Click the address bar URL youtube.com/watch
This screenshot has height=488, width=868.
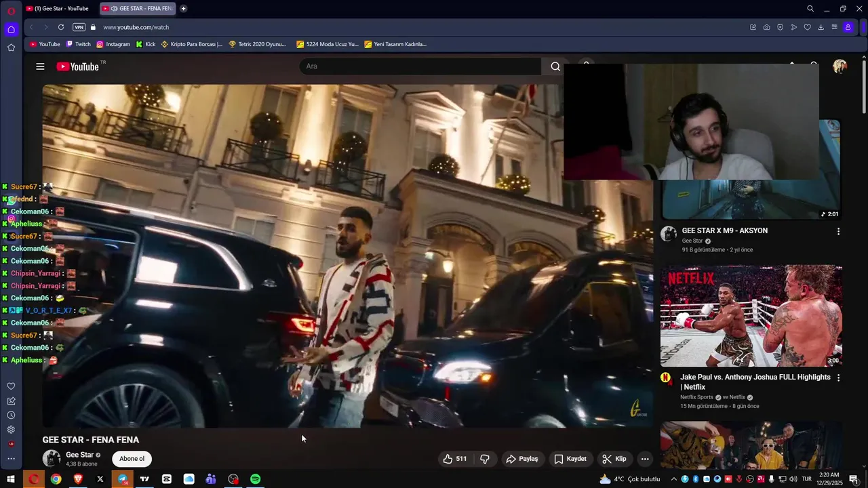[136, 27]
